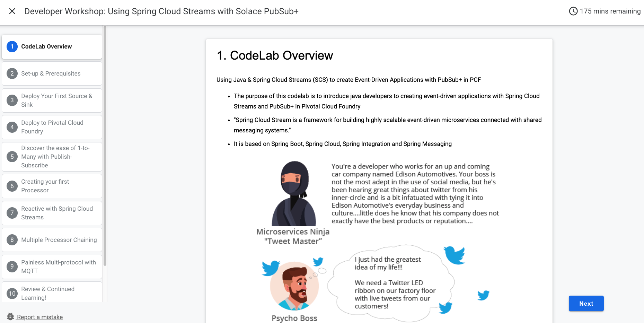Select Deploy to Pivotal Cloud Foundry step
This screenshot has height=323, width=644.
coord(52,127)
